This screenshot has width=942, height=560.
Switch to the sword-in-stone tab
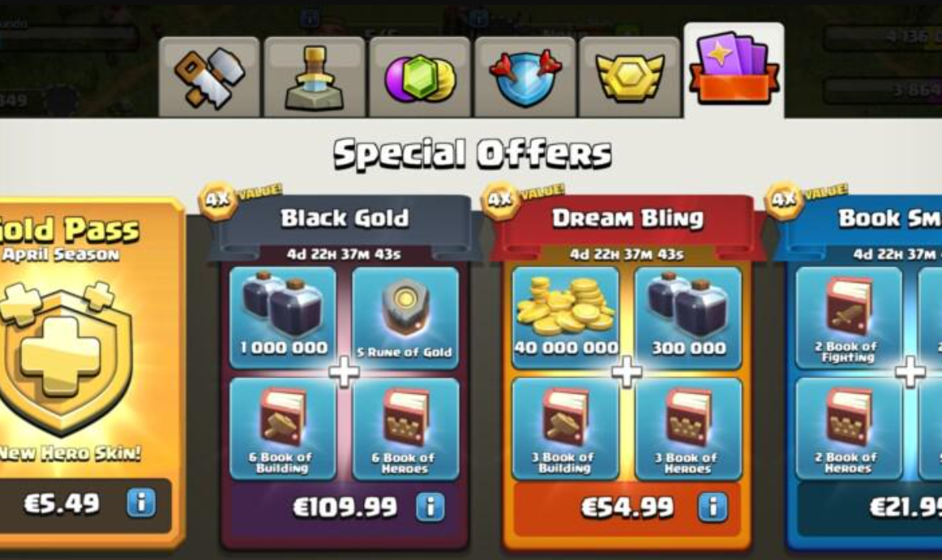coord(315,77)
